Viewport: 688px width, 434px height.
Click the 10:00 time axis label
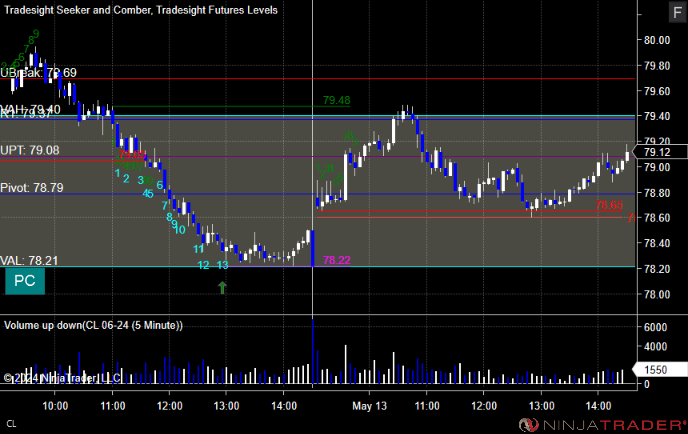coord(55,406)
